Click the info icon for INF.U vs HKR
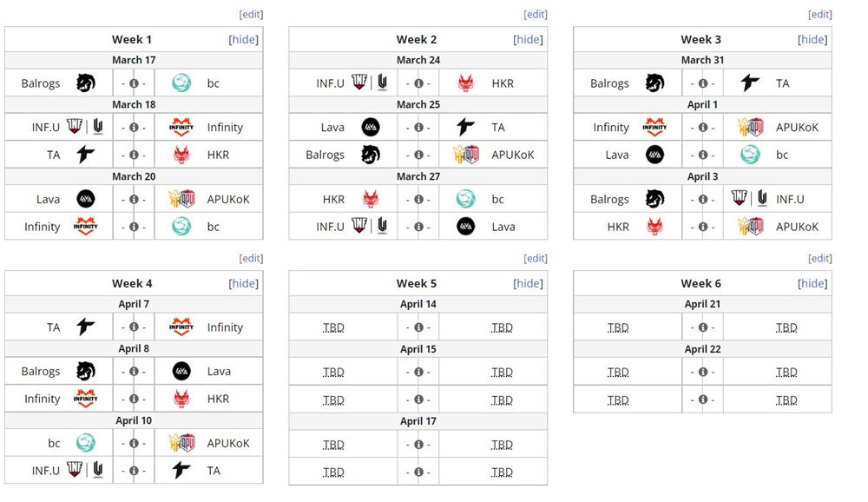This screenshot has height=502, width=868. (418, 83)
